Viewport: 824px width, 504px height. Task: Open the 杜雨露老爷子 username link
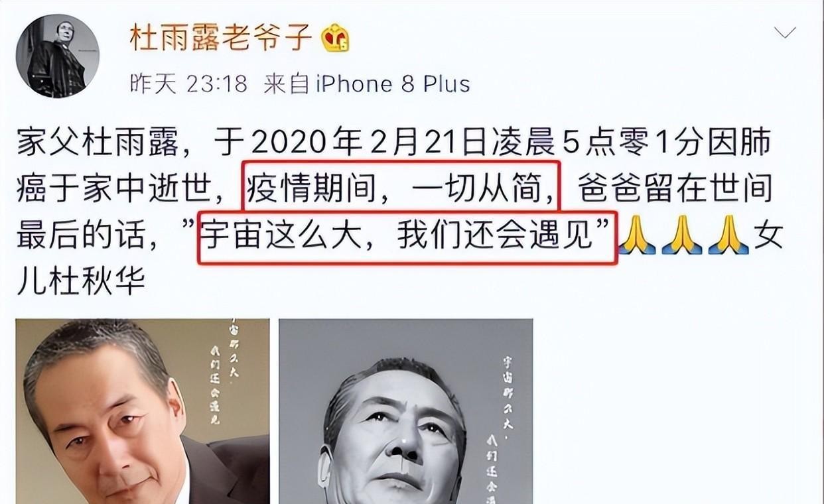221,38
